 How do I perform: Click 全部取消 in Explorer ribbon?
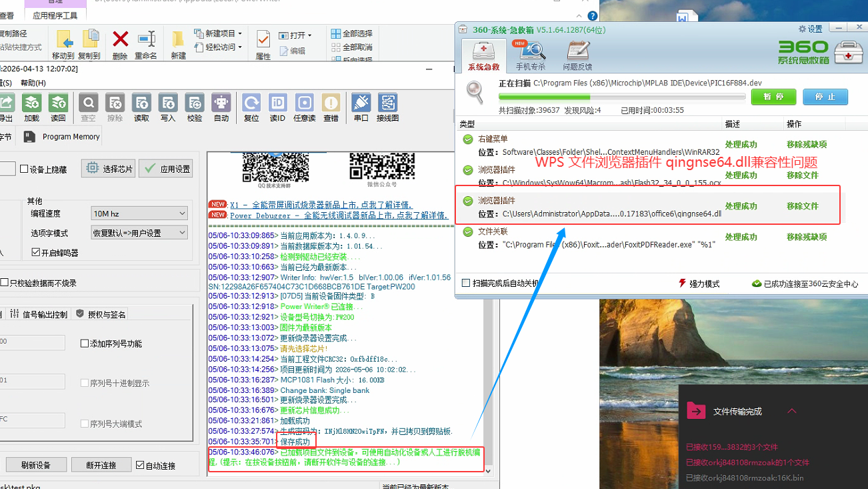coord(351,47)
